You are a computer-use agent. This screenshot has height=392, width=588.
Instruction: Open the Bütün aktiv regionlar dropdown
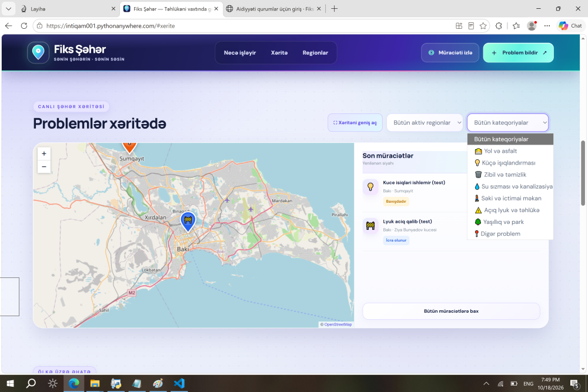(x=425, y=123)
